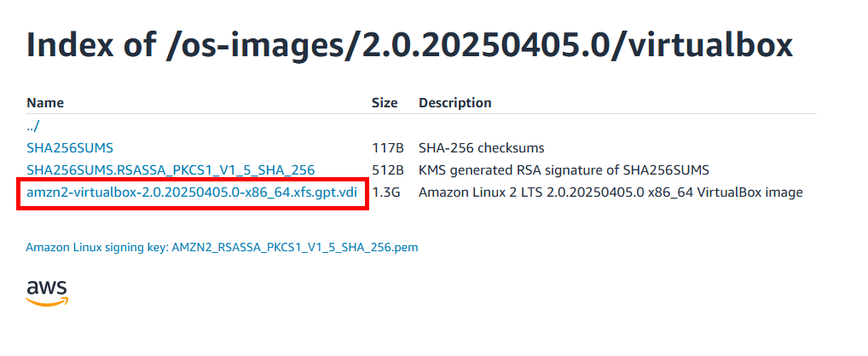Select the 117B size value

pos(387,148)
